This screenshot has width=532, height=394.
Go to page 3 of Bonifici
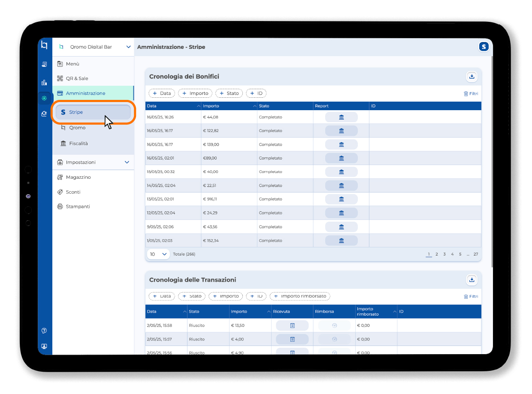point(444,254)
